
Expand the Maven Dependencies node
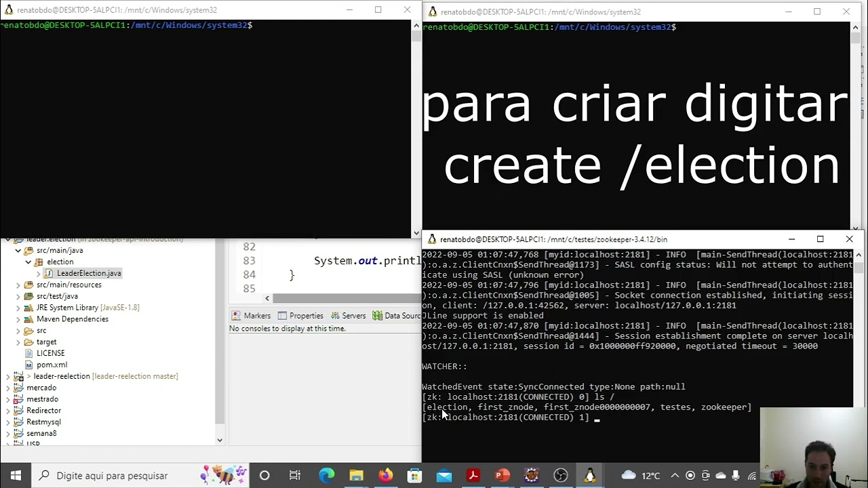18,319
